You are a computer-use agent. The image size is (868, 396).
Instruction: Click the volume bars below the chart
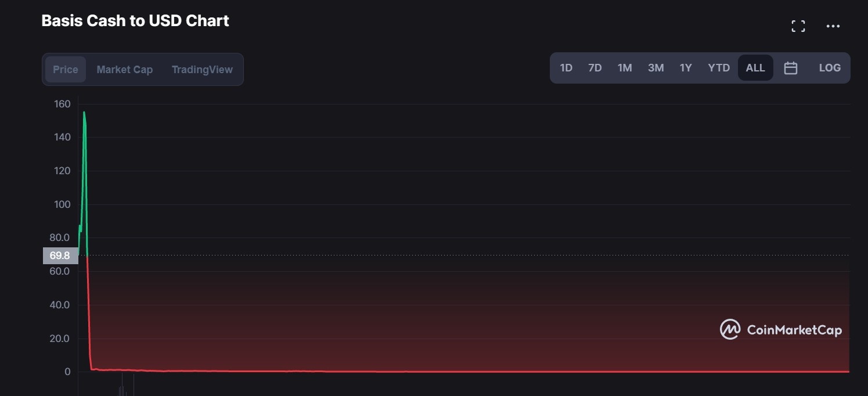click(x=122, y=388)
